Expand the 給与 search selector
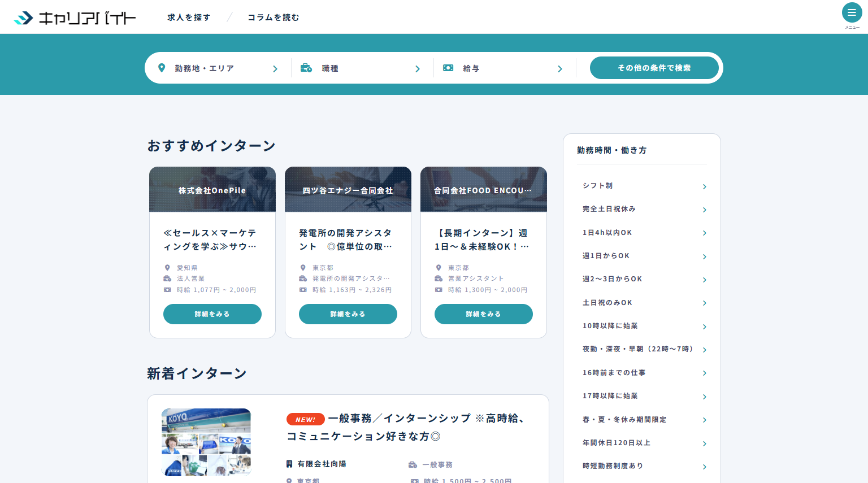 point(505,68)
